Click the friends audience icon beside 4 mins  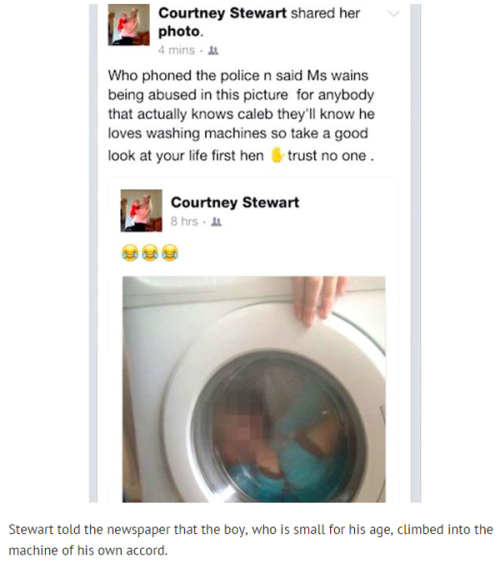(214, 51)
